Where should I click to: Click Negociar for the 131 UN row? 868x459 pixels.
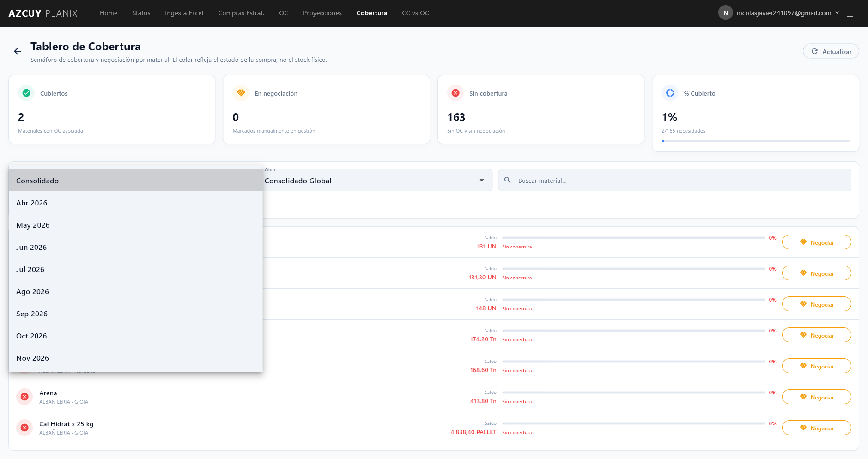click(x=816, y=242)
